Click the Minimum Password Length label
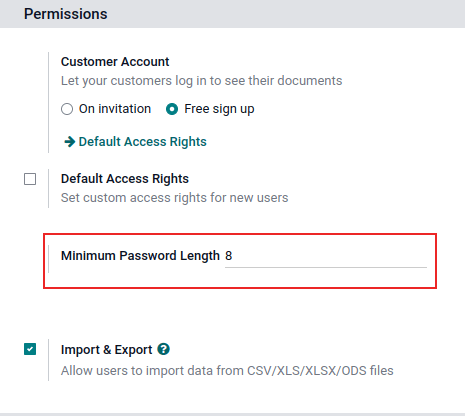 point(140,256)
